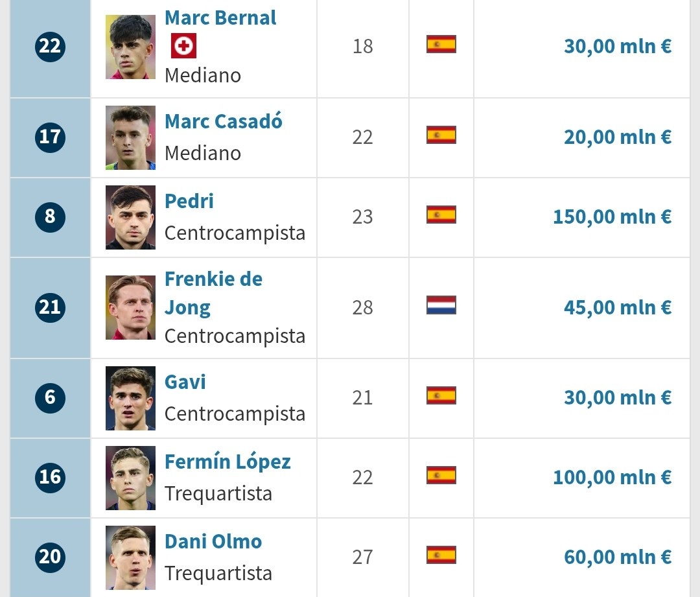The width and height of the screenshot is (700, 597).
Task: Go to Pedri's profile page
Action: (x=189, y=201)
